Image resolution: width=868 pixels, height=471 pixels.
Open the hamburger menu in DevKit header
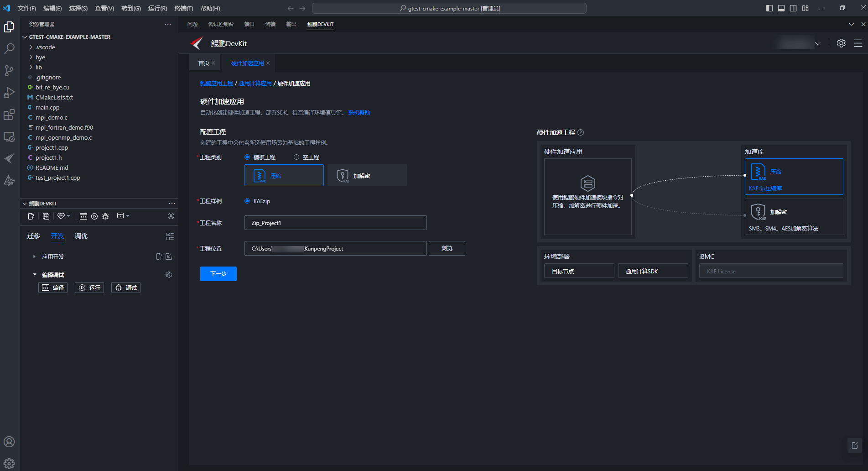point(858,43)
